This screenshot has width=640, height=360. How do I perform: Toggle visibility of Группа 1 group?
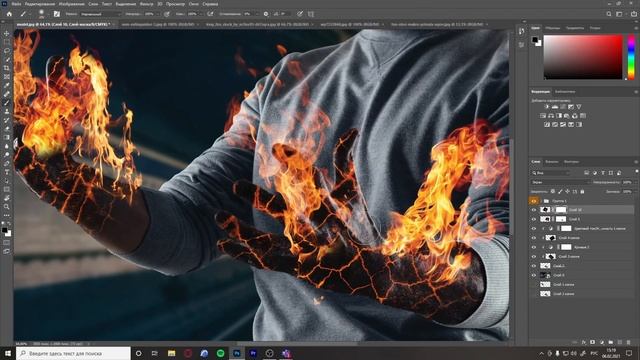(x=533, y=201)
